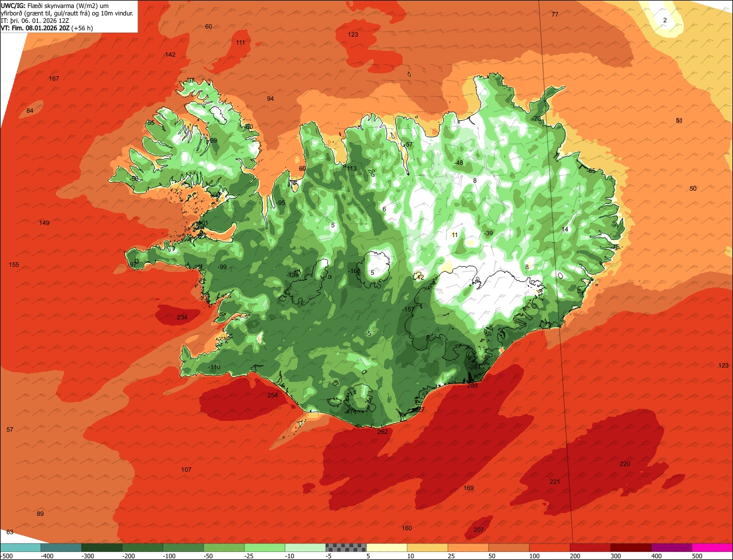The width and height of the screenshot is (733, 560).
Task: Click the map value '220' in the southeast ocean
Action: (625, 464)
